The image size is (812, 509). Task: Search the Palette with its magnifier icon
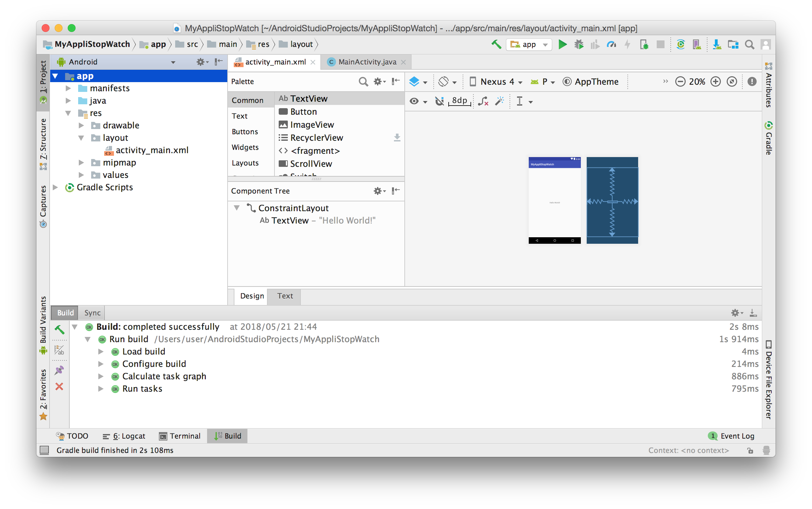[x=363, y=81]
